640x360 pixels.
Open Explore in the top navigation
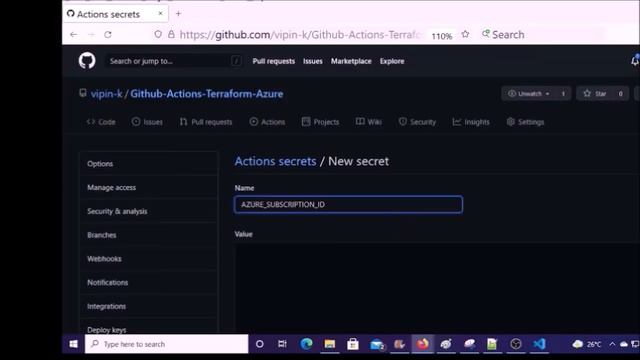(x=392, y=61)
